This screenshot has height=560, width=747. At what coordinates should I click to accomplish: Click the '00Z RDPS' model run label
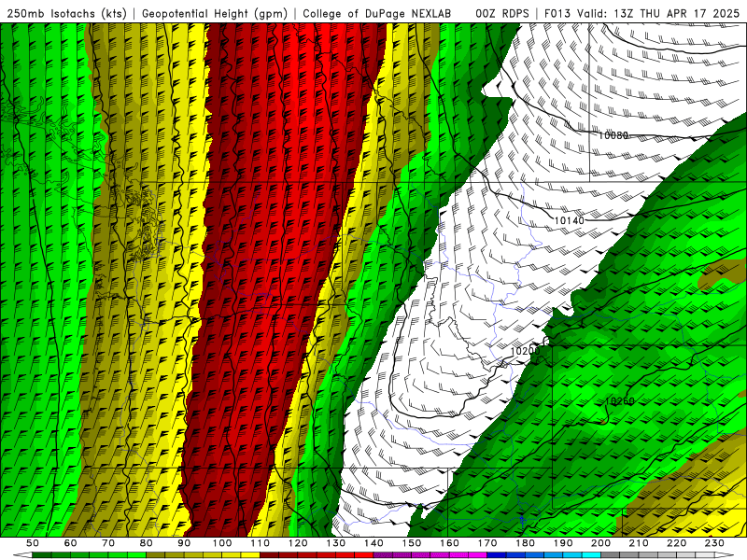click(x=502, y=14)
